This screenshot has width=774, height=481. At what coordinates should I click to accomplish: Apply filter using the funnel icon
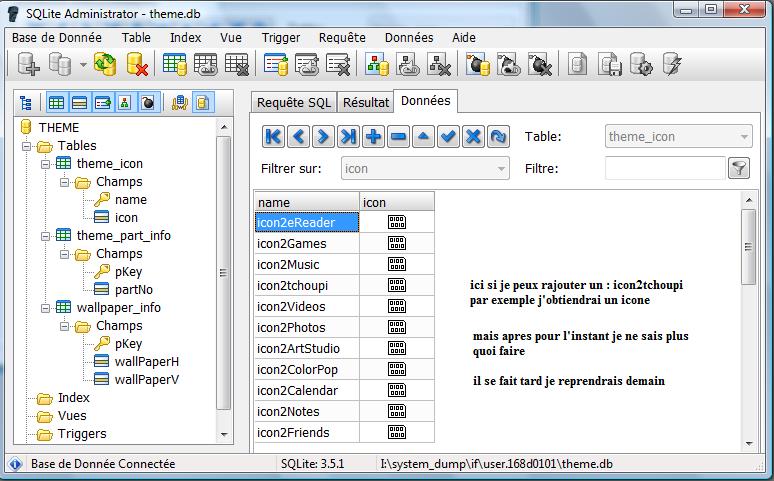click(x=738, y=168)
